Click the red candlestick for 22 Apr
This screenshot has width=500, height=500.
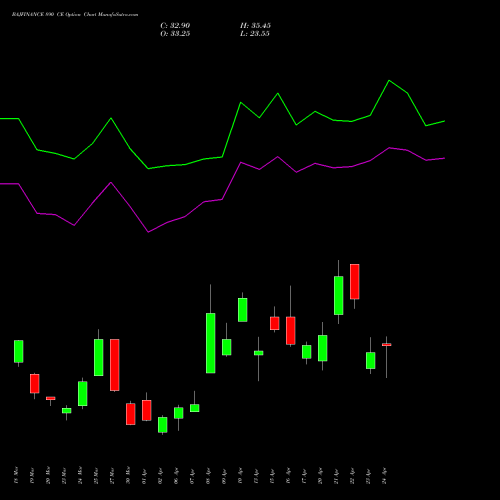[x=354, y=281]
